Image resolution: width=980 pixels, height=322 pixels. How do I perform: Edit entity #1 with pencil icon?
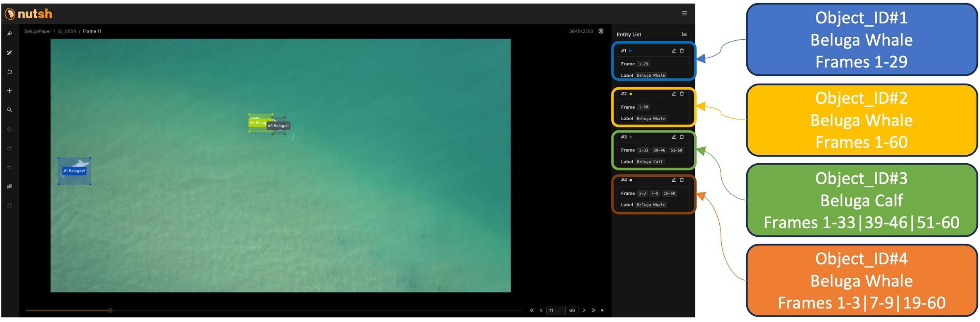pyautogui.click(x=673, y=51)
